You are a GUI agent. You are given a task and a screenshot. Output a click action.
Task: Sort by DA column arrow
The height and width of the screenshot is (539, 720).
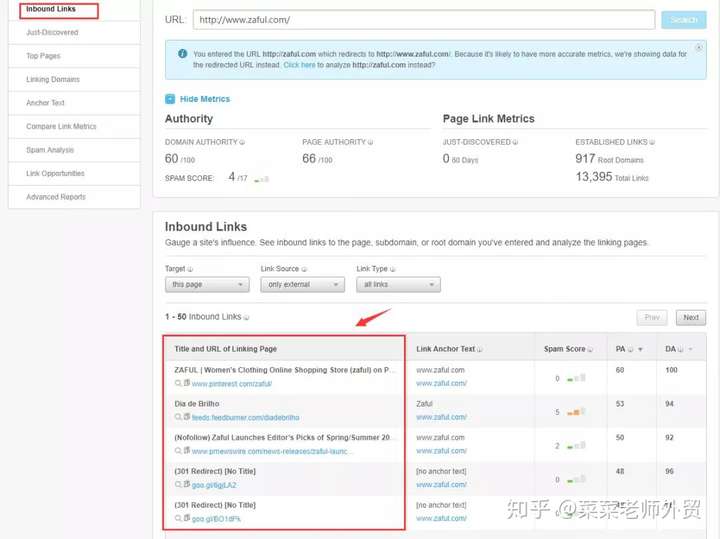tap(691, 349)
